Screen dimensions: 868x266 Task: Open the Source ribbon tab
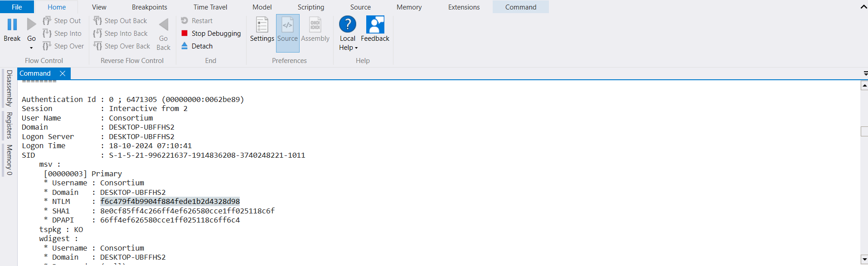tap(360, 7)
